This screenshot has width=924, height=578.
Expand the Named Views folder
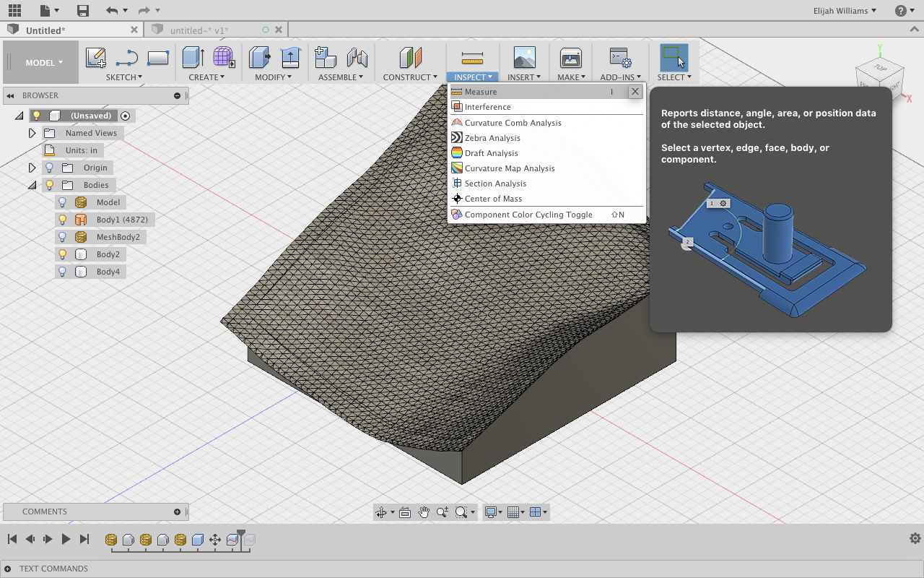coord(31,132)
